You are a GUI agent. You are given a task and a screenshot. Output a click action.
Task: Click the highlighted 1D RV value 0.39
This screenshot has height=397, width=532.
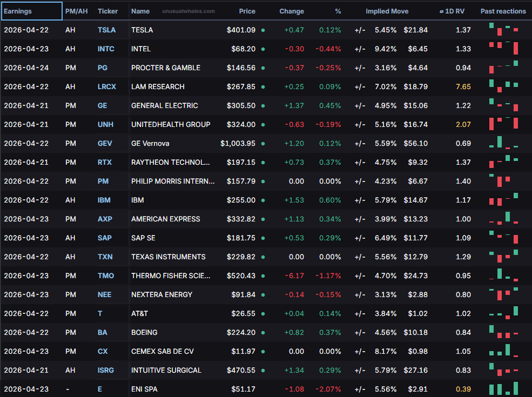463,389
